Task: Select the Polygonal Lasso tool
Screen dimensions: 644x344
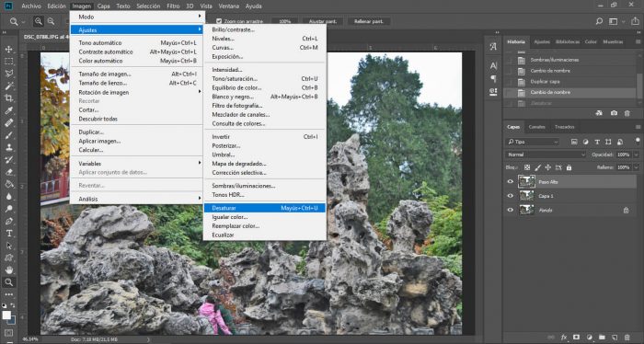Action: pos(8,74)
